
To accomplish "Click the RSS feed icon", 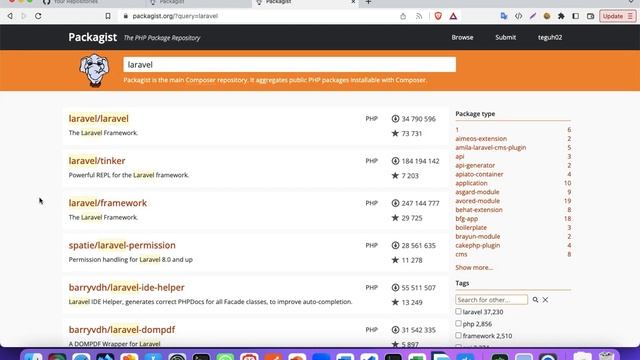I will click(419, 16).
